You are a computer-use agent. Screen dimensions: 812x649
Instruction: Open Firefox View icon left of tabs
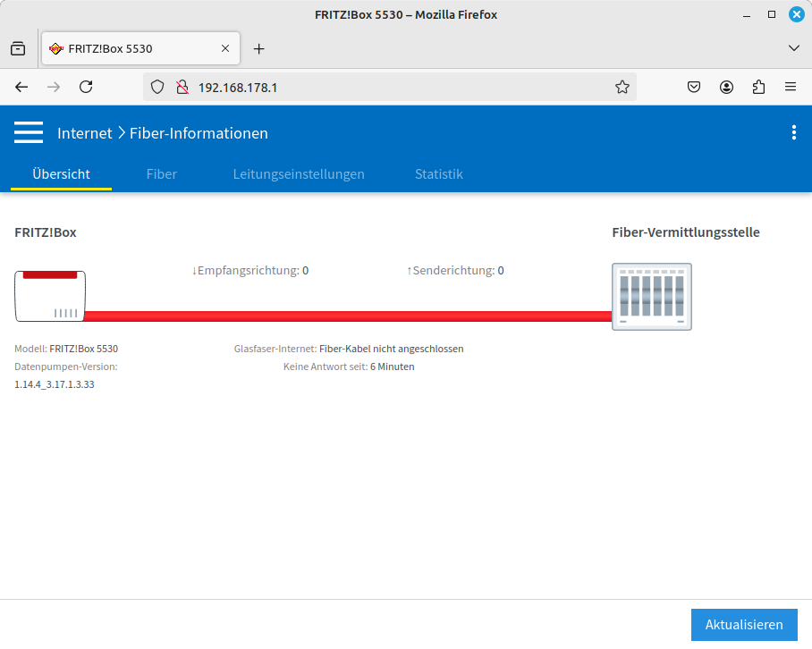(x=18, y=48)
